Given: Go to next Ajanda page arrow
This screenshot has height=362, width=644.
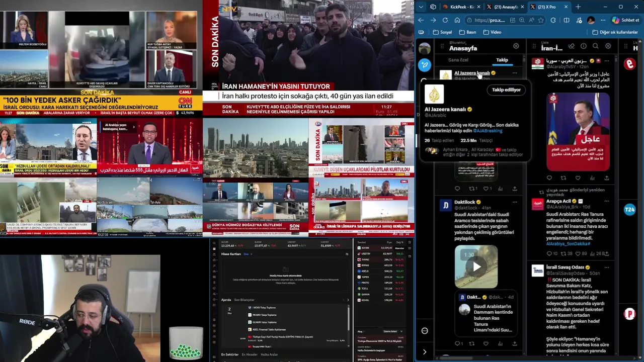Looking at the screenshot, I should click(348, 300).
